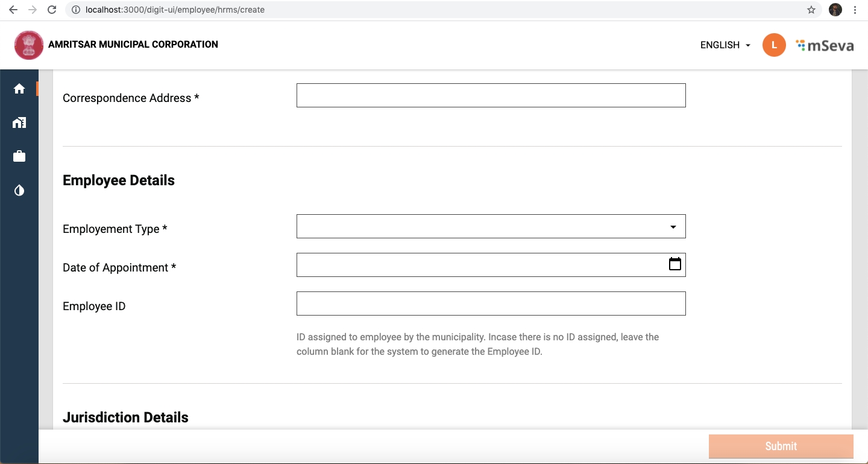Open the Chrome three-dot menu
868x464 pixels.
(x=855, y=10)
